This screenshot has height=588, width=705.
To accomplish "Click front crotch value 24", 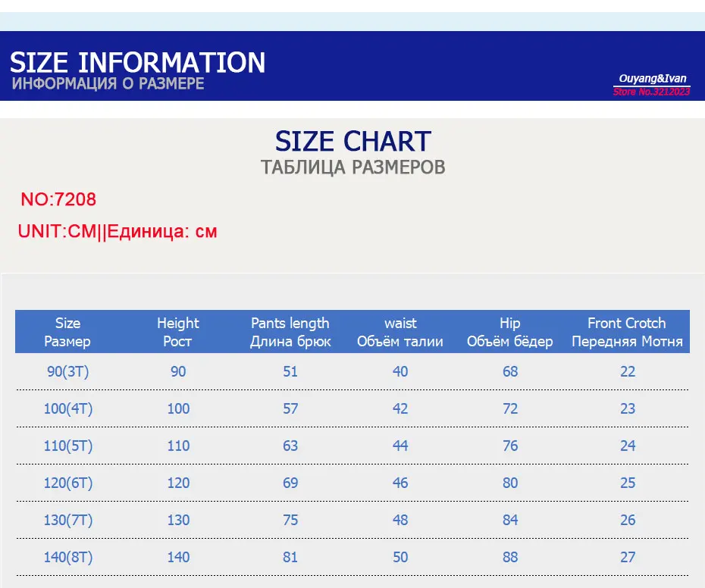I will click(628, 446).
